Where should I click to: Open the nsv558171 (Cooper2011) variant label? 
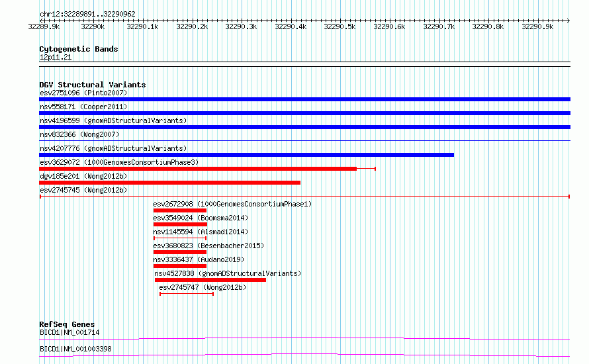(x=83, y=107)
